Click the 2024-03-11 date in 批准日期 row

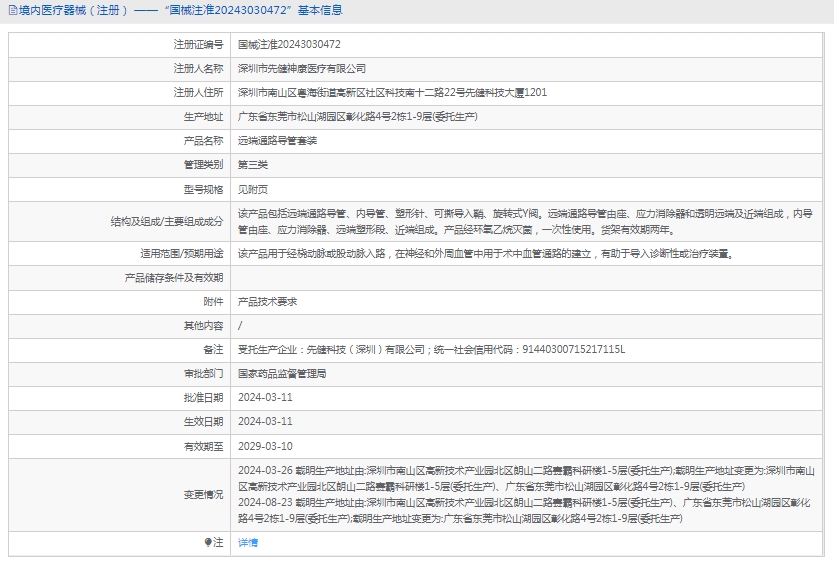point(265,397)
